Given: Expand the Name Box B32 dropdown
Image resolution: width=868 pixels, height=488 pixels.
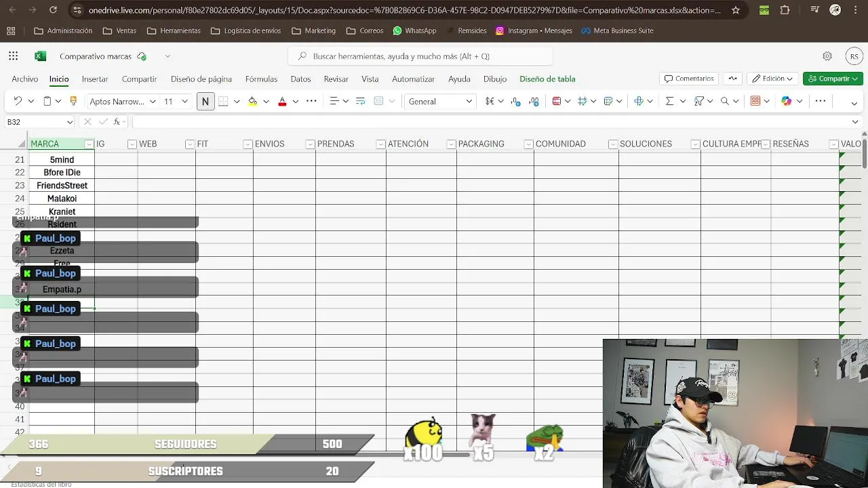Looking at the screenshot, I should (x=69, y=122).
